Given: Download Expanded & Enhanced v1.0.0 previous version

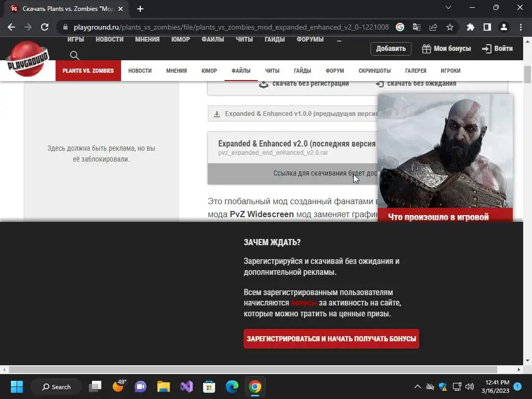Looking at the screenshot, I should tap(293, 114).
